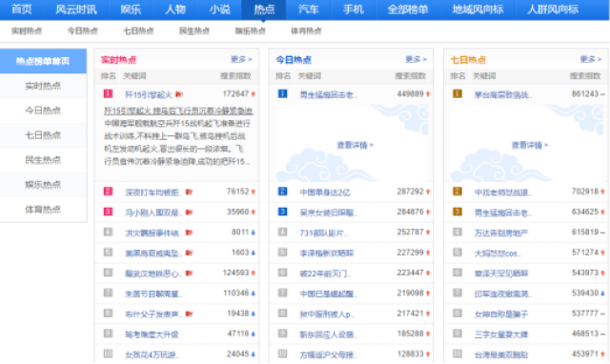Image resolution: width=610 pixels, height=364 pixels.
Task: Click the underlined 歼15引擎起火 headline
Action: coord(178,111)
